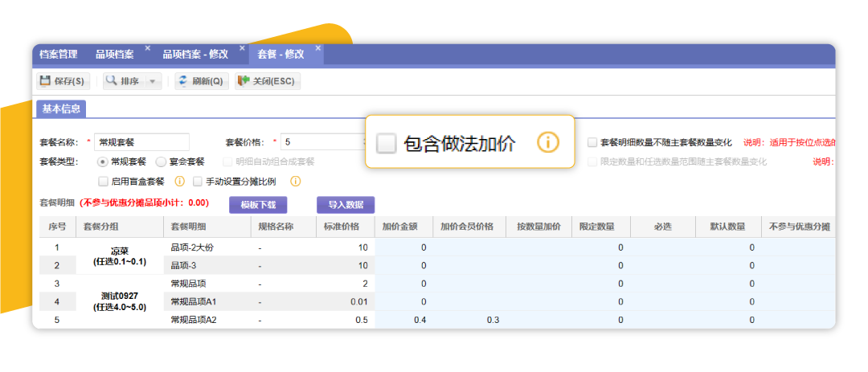The width and height of the screenshot is (868, 372).
Task: Close the 品项档案 - 修改 tab with its X
Action: pos(241,48)
